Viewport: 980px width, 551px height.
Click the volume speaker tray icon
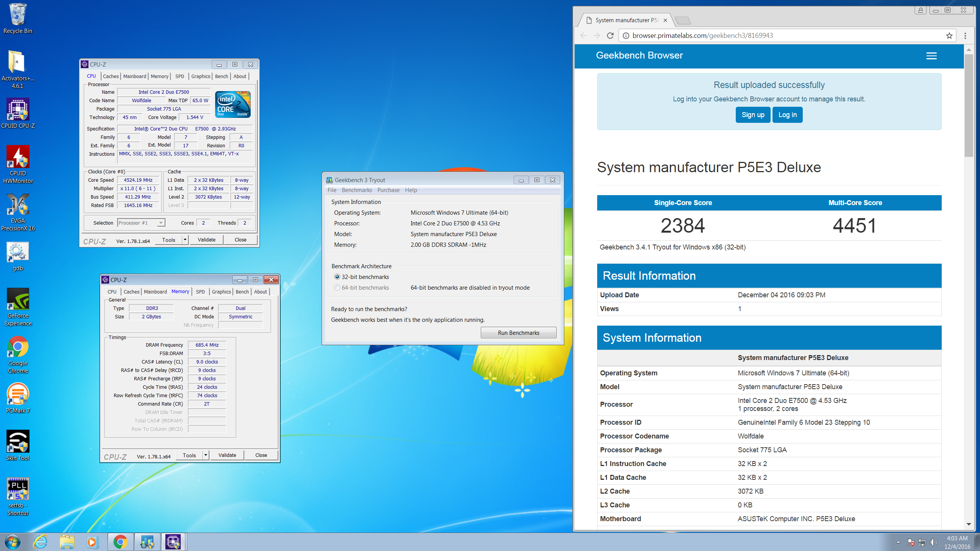(934, 542)
